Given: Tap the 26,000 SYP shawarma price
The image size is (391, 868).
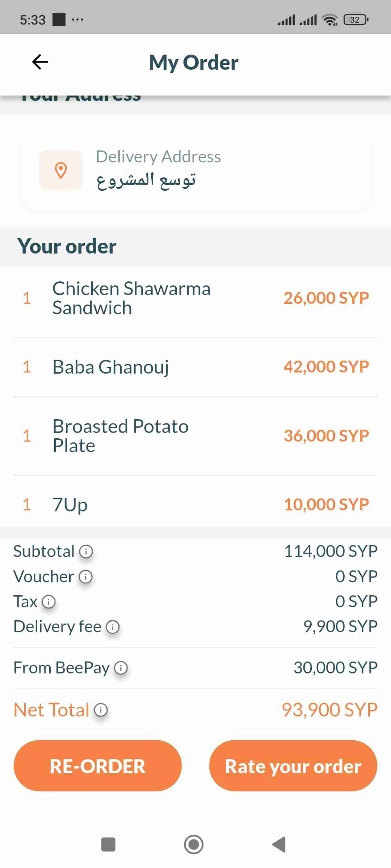Looking at the screenshot, I should 326,298.
